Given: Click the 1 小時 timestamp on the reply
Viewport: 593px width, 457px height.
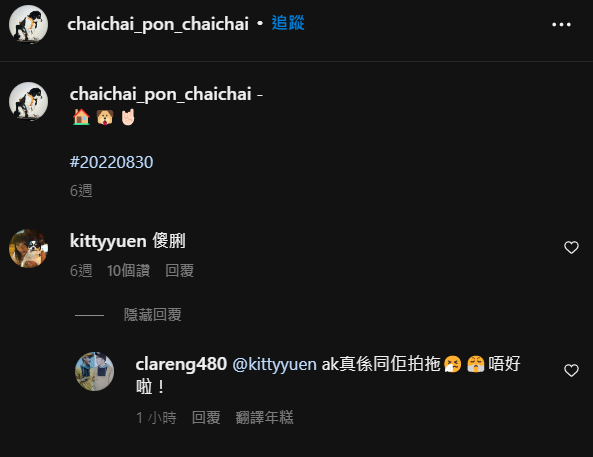Looking at the screenshot, I should pos(156,418).
